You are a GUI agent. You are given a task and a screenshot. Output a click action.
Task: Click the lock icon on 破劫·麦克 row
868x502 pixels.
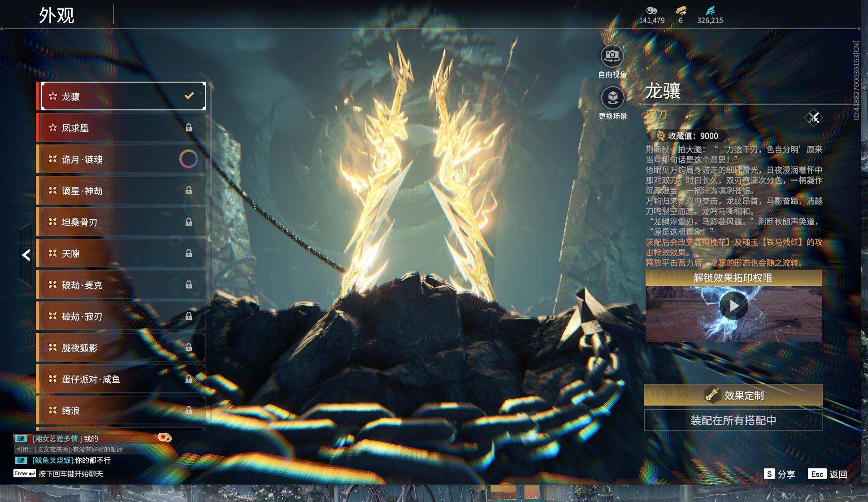[189, 285]
